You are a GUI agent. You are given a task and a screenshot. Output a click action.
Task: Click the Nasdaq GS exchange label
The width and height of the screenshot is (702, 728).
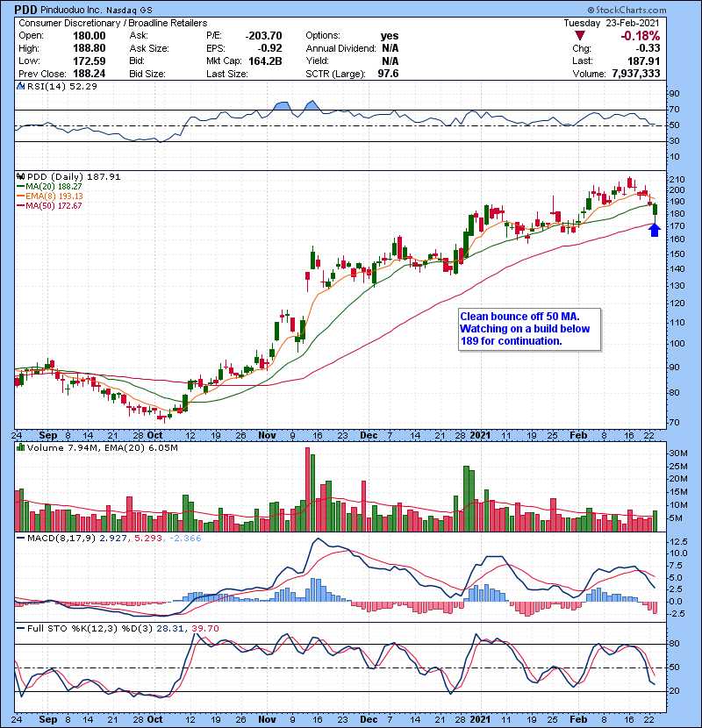click(129, 11)
